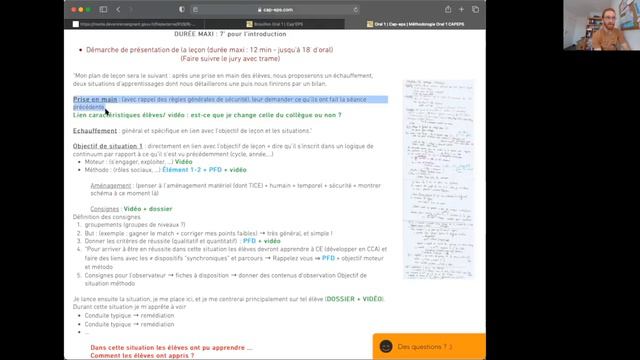Click the 'Echauffement' heading
This screenshot has width=640, height=360.
95,131
